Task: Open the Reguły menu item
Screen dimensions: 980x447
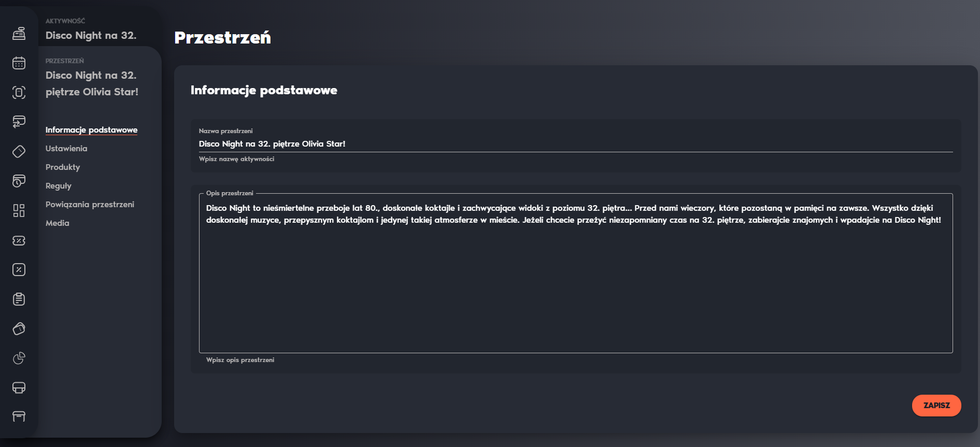Action: (x=59, y=186)
